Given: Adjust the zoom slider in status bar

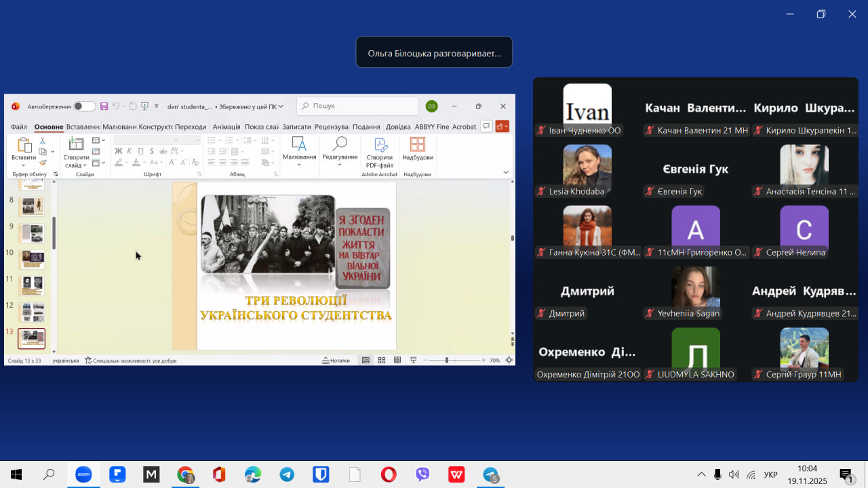Looking at the screenshot, I should point(447,361).
